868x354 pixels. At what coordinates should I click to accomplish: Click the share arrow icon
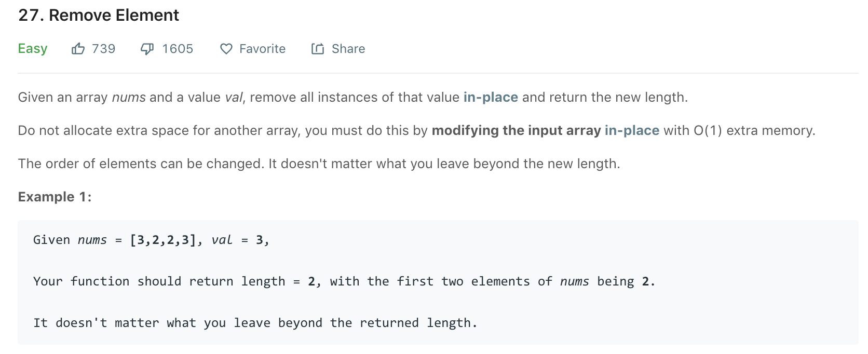point(318,49)
